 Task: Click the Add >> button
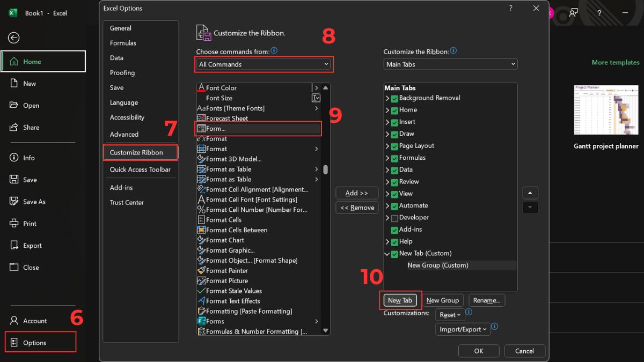[x=357, y=193]
